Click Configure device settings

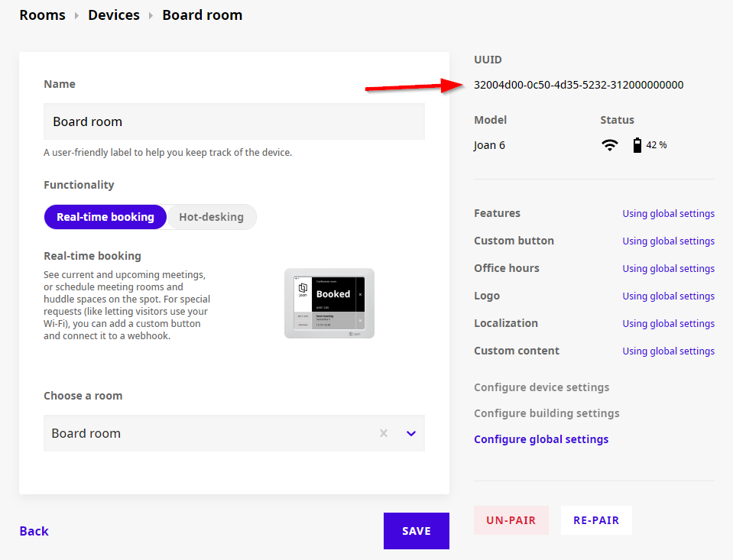pyautogui.click(x=542, y=387)
